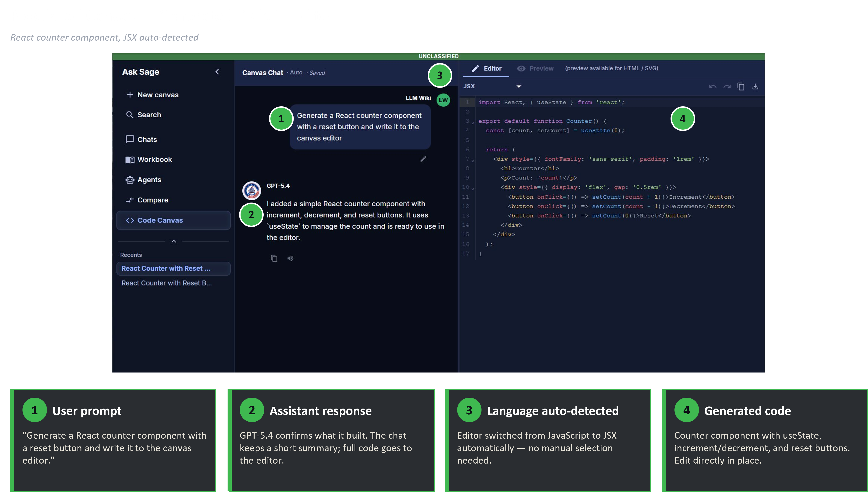This screenshot has width=868, height=492.
Task: Play the response aloud with the speaker icon
Action: (x=290, y=259)
